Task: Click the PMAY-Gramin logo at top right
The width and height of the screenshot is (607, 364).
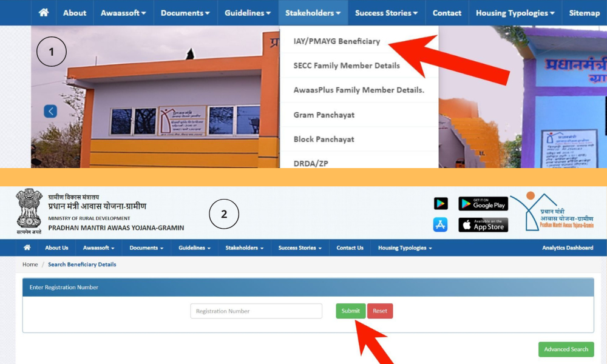Action: point(552,211)
